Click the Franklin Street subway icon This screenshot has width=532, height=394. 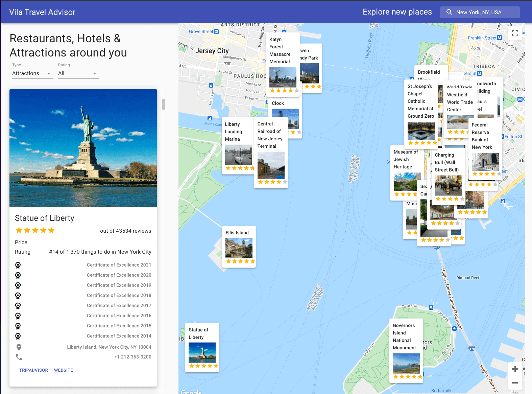tap(500, 38)
